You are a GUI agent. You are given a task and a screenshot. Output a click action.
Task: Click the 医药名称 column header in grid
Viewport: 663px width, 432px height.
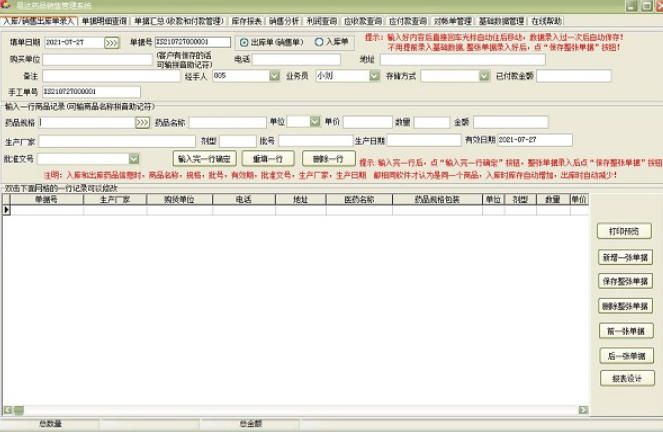(359, 200)
